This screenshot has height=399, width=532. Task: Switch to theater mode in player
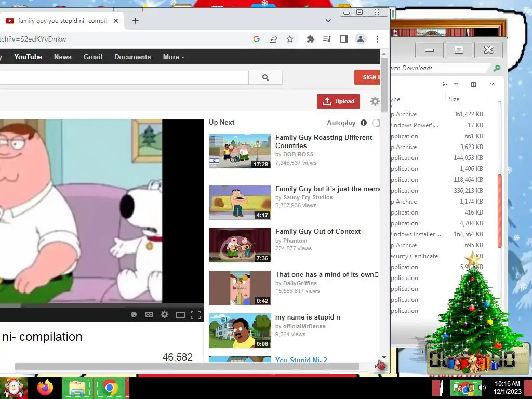coord(180,315)
